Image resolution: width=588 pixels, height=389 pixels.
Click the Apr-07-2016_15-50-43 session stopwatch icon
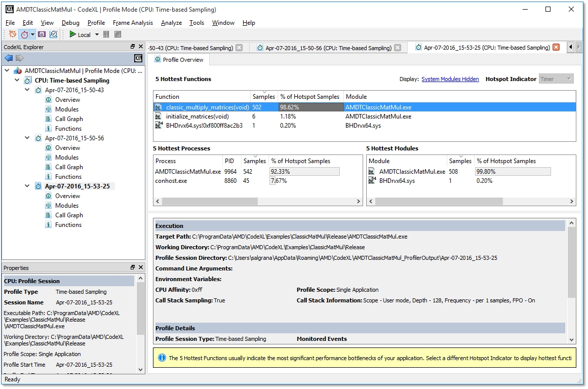click(x=38, y=90)
